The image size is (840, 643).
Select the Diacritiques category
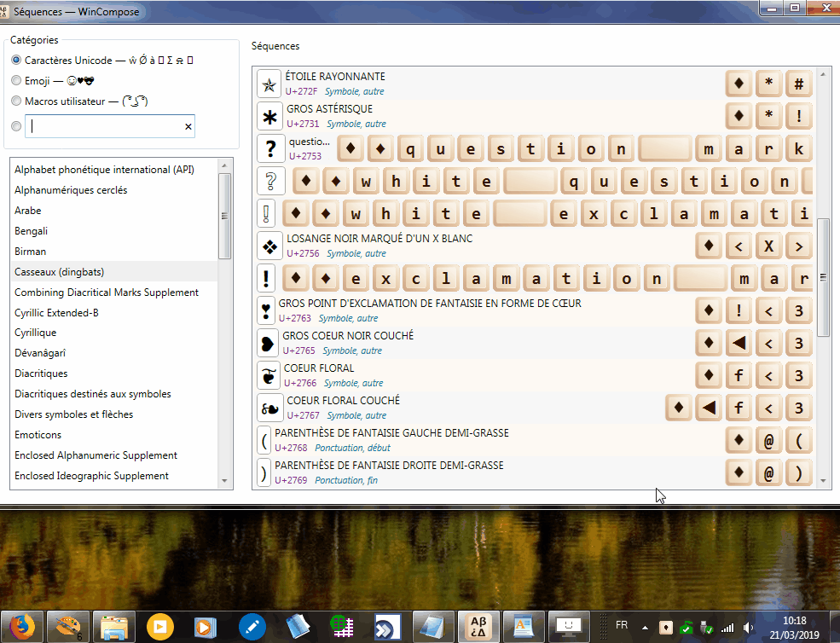pos(114,373)
